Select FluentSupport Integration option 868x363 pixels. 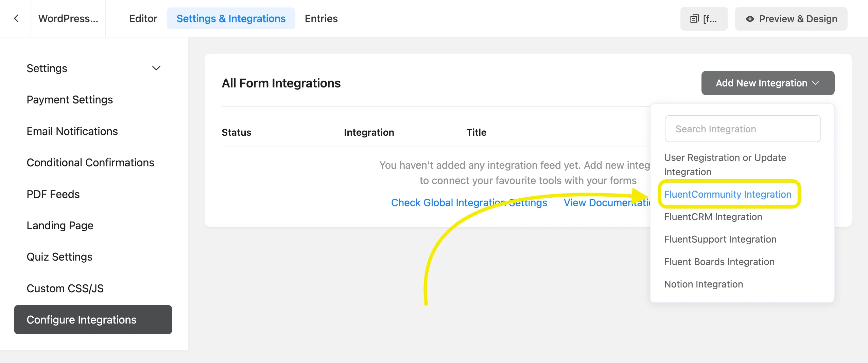tap(720, 239)
